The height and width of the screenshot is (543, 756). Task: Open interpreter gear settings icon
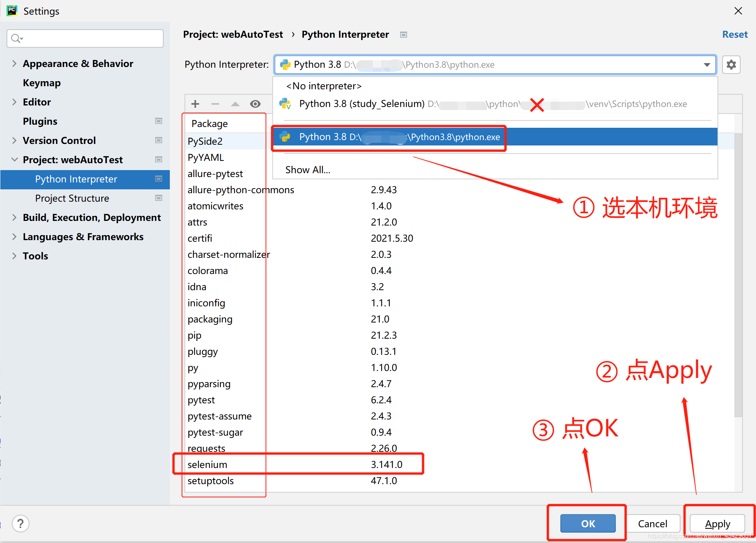(731, 65)
